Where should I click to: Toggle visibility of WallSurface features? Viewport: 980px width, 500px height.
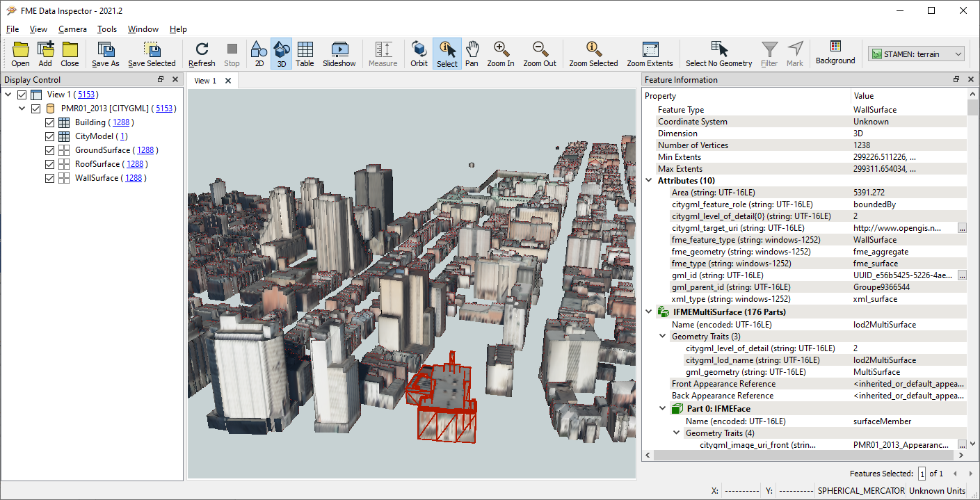click(x=49, y=177)
